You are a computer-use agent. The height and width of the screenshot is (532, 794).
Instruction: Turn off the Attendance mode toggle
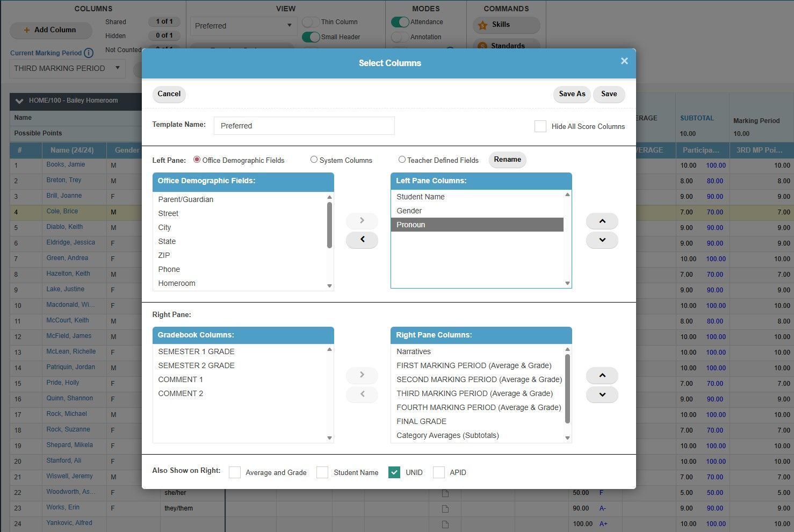click(x=400, y=22)
